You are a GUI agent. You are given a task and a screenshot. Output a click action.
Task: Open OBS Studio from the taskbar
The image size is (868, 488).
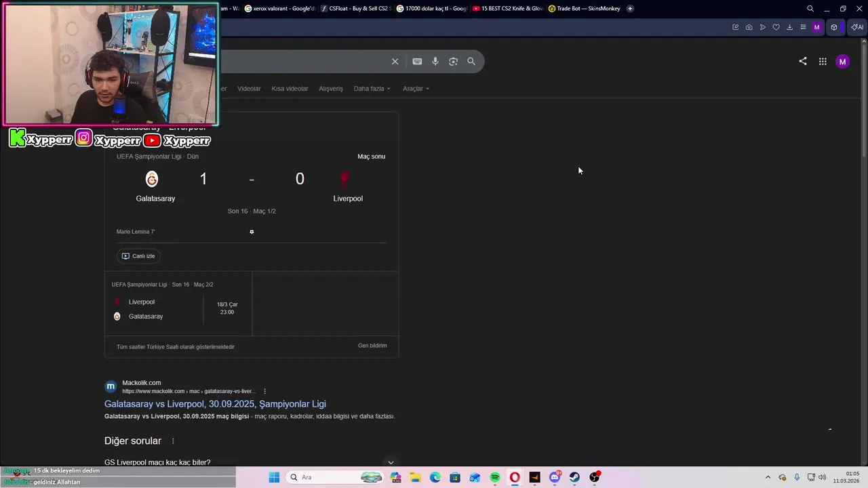[x=595, y=477]
